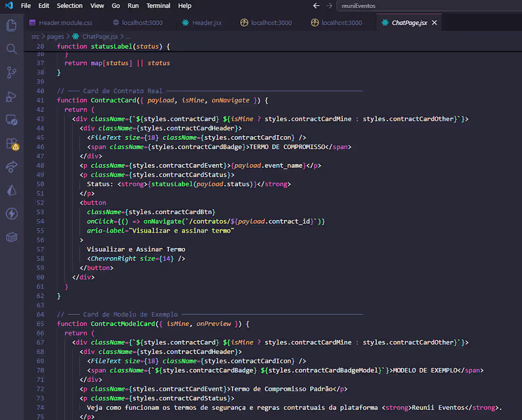The image size is (522, 420).
Task: Click "return map[status] || status" on line 37
Action: click(117, 63)
